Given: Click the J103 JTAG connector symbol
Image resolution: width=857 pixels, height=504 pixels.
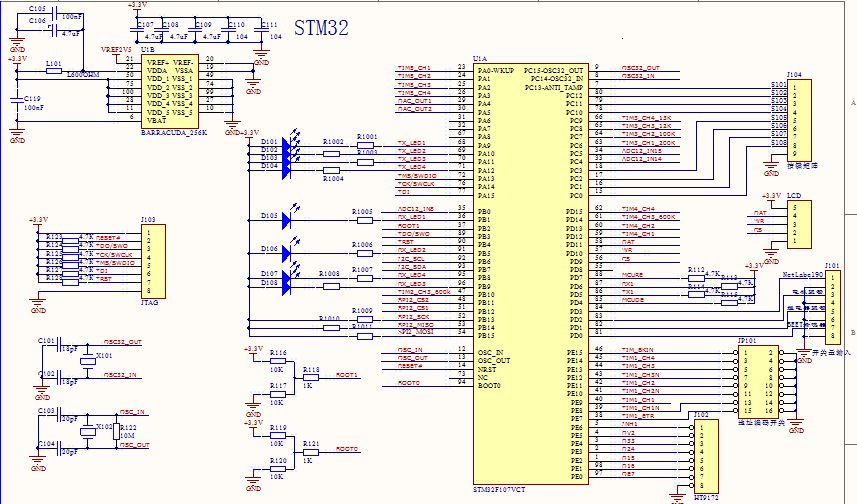Looking at the screenshot, I should [153, 261].
